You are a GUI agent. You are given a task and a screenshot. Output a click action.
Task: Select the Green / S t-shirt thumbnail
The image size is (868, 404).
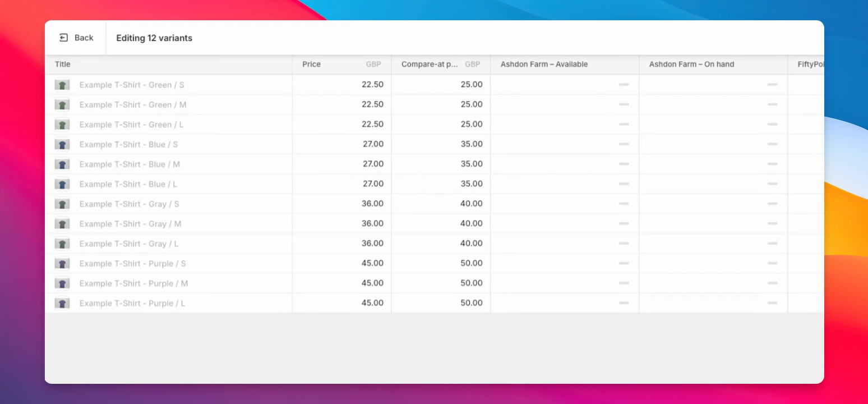(62, 85)
